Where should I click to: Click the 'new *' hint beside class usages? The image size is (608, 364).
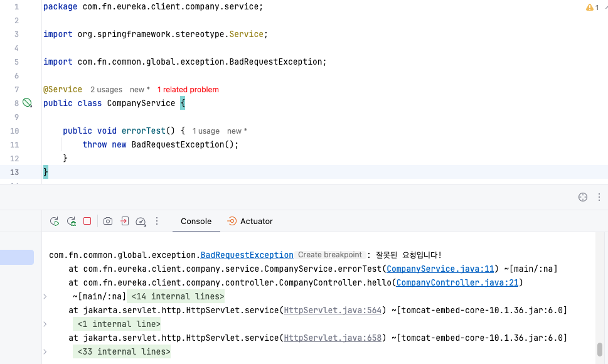(139, 90)
